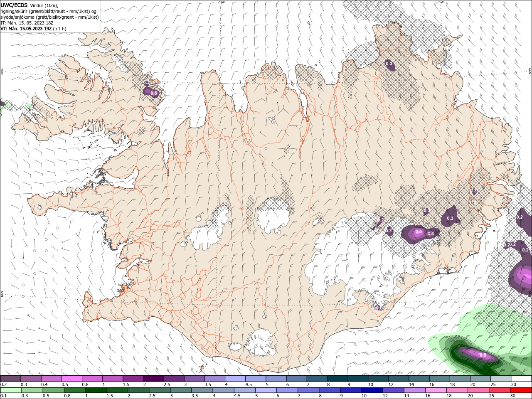Click the 0.4 precipitation value label

pos(431,234)
